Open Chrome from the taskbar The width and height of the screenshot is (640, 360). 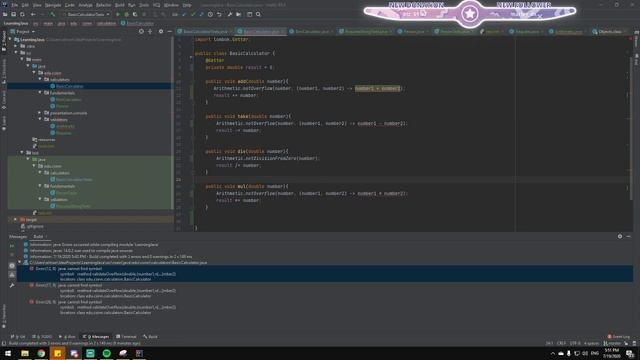coord(41,353)
